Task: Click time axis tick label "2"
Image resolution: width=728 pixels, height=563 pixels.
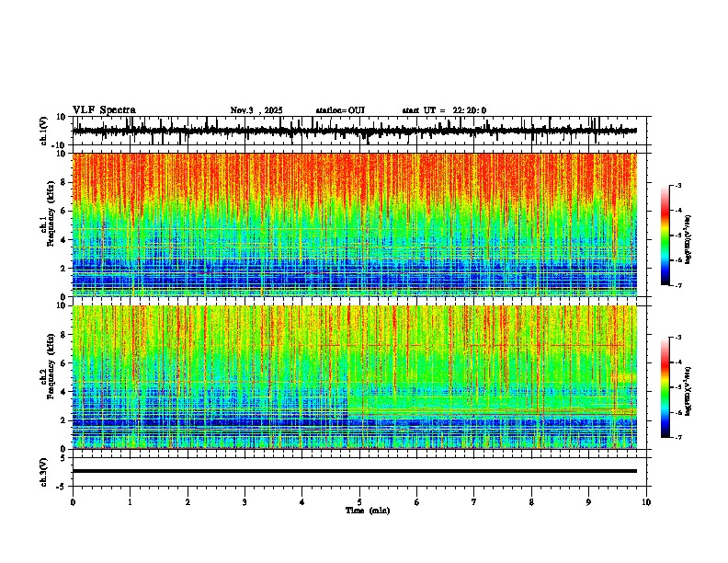Action: tap(188, 502)
